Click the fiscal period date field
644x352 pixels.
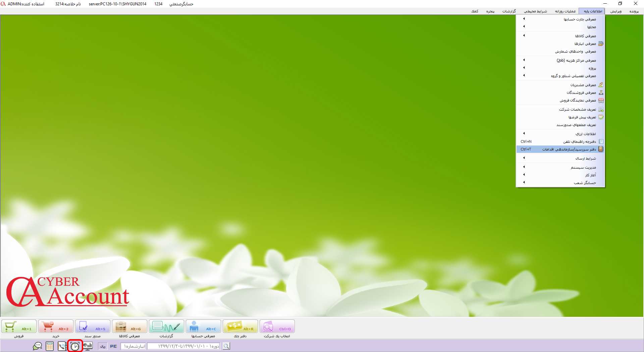183,346
